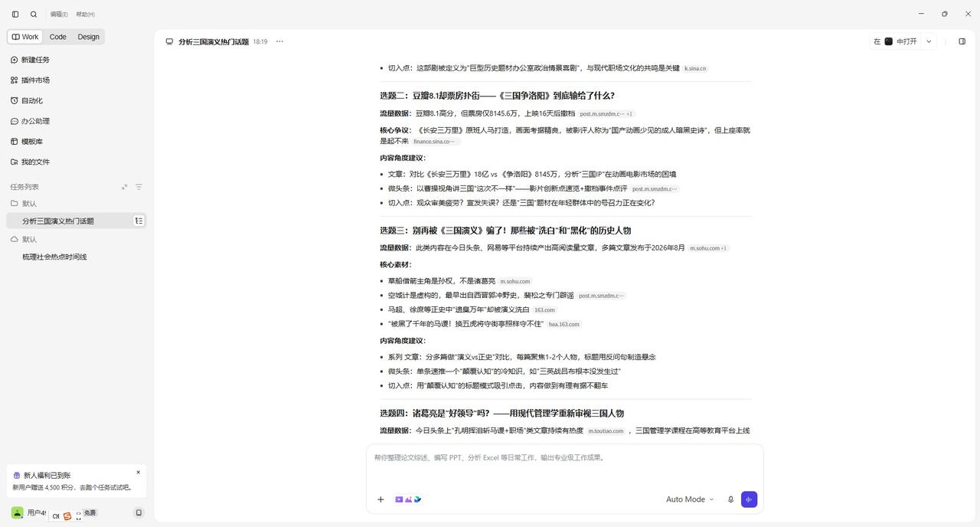Open the m.toutiao.com source link
The width and height of the screenshot is (980, 527).
(x=606, y=431)
